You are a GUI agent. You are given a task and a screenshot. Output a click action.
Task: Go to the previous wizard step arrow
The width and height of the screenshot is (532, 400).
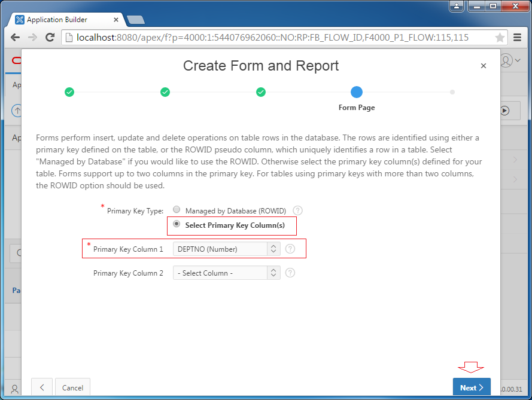[42, 387]
